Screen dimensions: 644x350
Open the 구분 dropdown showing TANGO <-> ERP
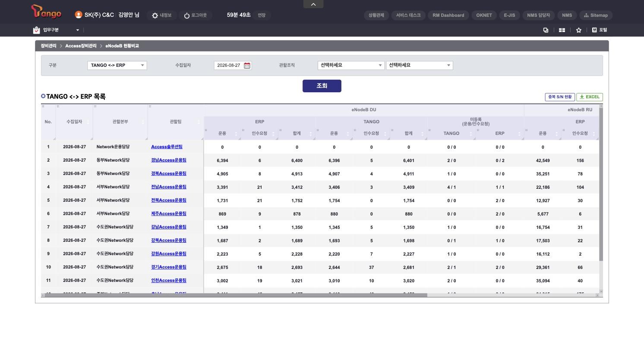coord(117,66)
